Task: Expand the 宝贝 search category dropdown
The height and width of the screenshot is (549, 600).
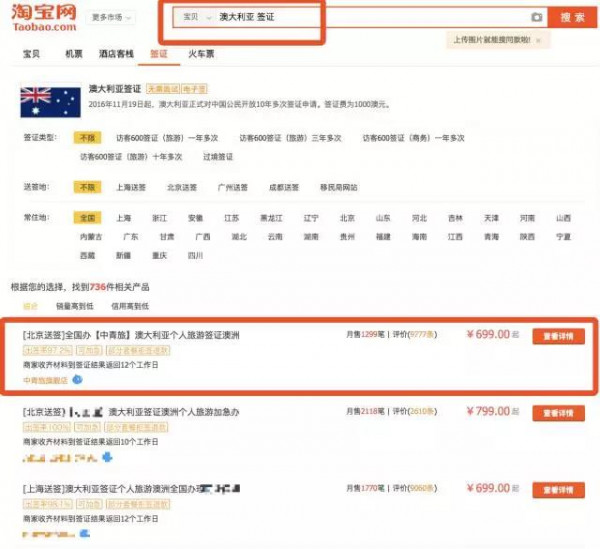Action: [197, 17]
